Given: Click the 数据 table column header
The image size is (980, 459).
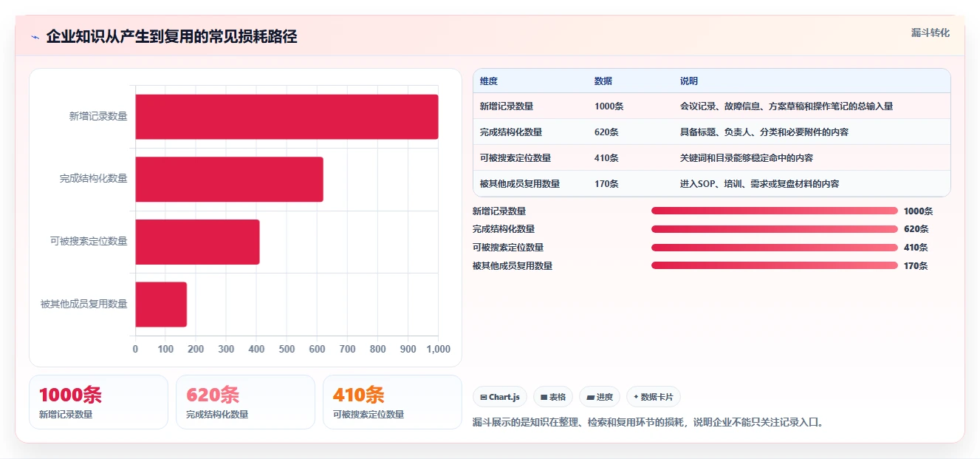Looking at the screenshot, I should 603,81.
